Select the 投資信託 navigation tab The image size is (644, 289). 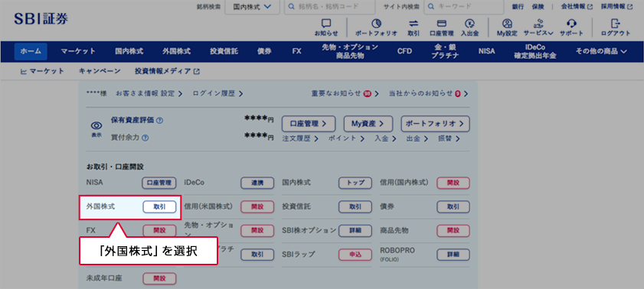coord(224,51)
